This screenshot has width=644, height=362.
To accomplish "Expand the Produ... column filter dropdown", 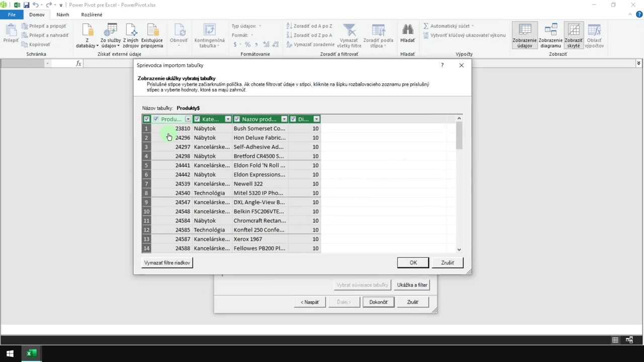I will point(188,119).
